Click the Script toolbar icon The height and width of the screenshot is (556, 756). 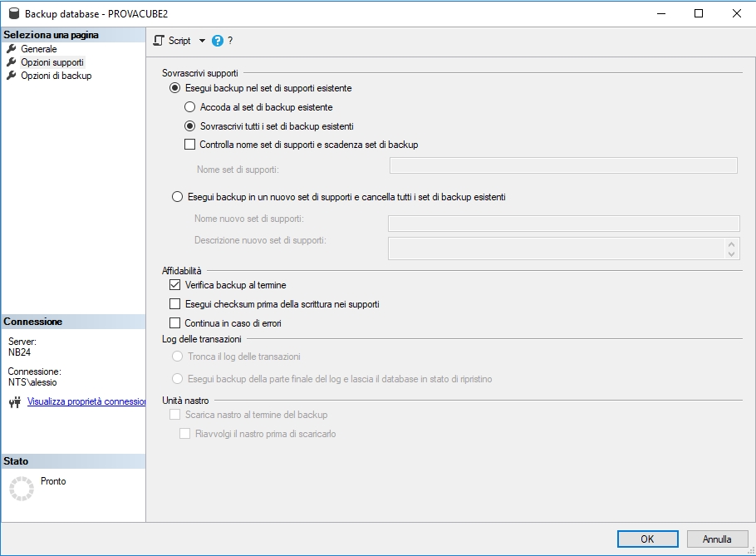pyautogui.click(x=160, y=41)
